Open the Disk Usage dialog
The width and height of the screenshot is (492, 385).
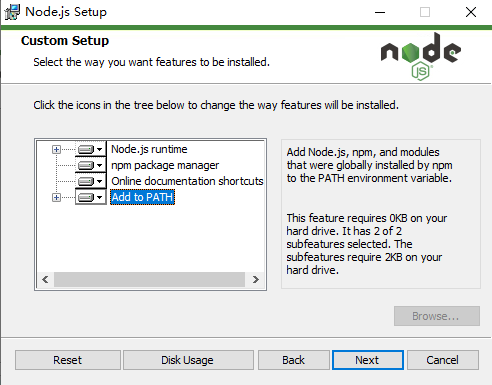[x=188, y=360]
